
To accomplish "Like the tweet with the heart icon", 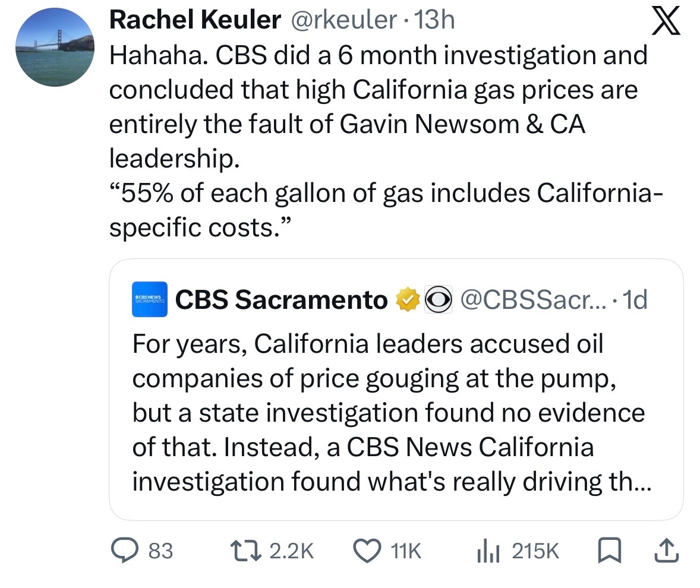I will [x=367, y=551].
